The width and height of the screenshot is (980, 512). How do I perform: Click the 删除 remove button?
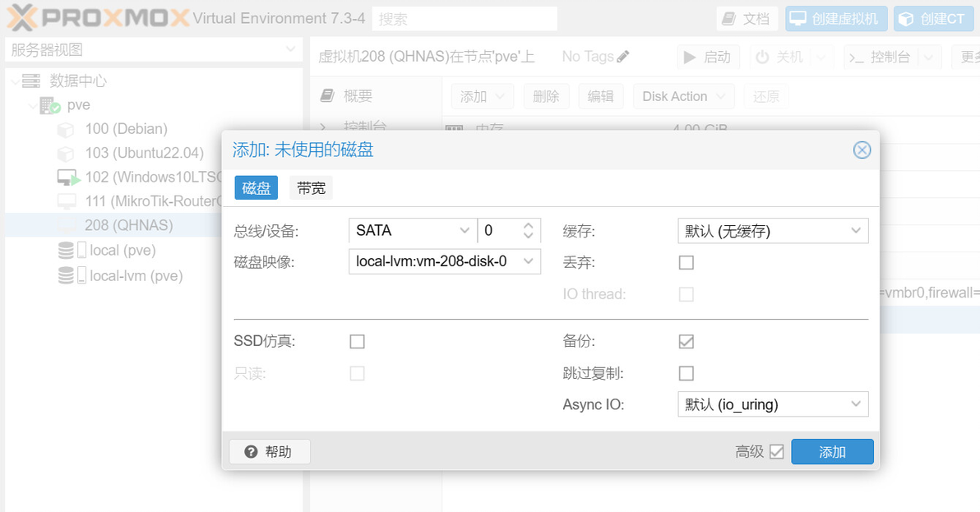tap(546, 96)
